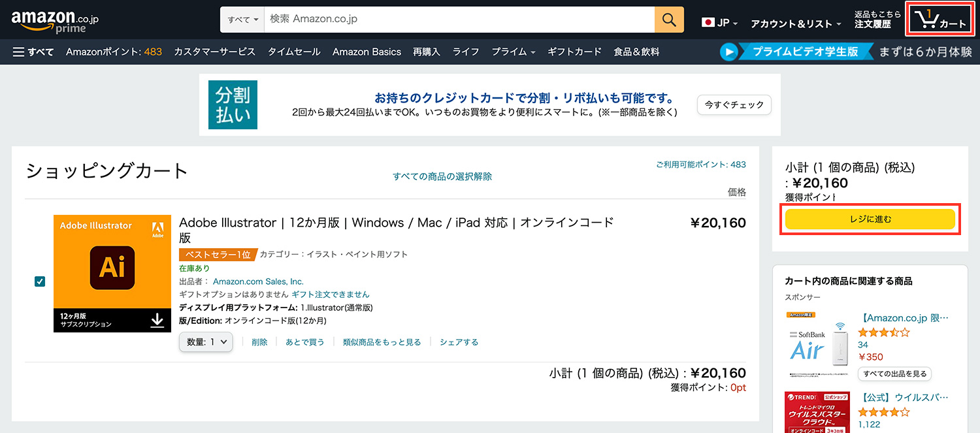
Task: Click the orange magnifier search button
Action: point(669,20)
